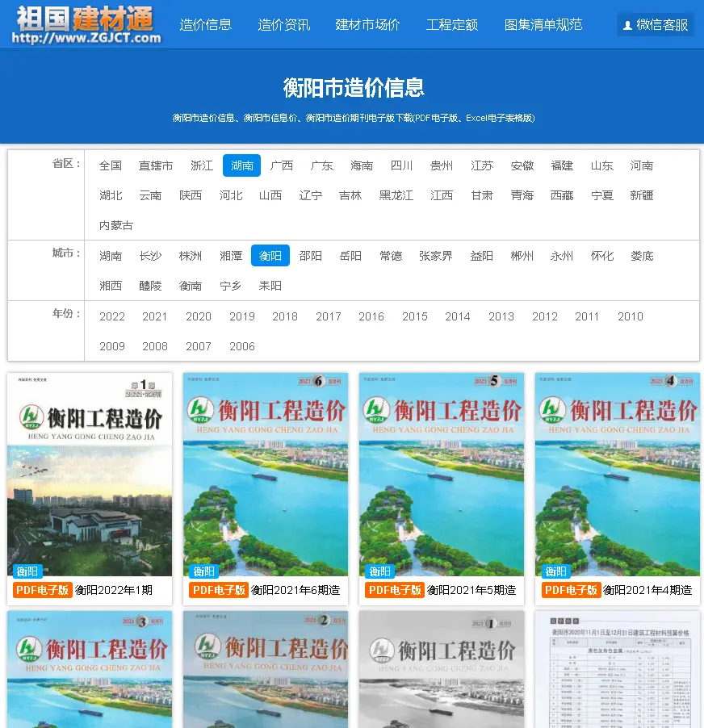
Task: Open the 2021 issue 2 cover thumbnail
Action: (265, 670)
